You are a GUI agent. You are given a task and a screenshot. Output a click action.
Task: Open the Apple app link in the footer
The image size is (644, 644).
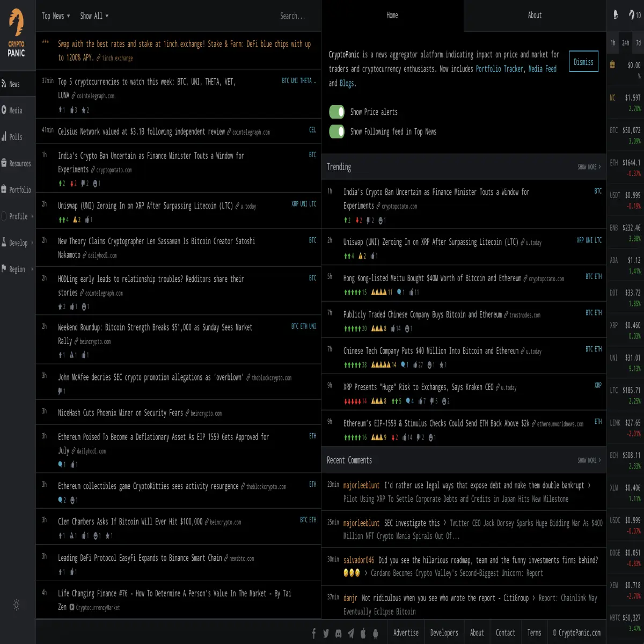[x=363, y=633]
